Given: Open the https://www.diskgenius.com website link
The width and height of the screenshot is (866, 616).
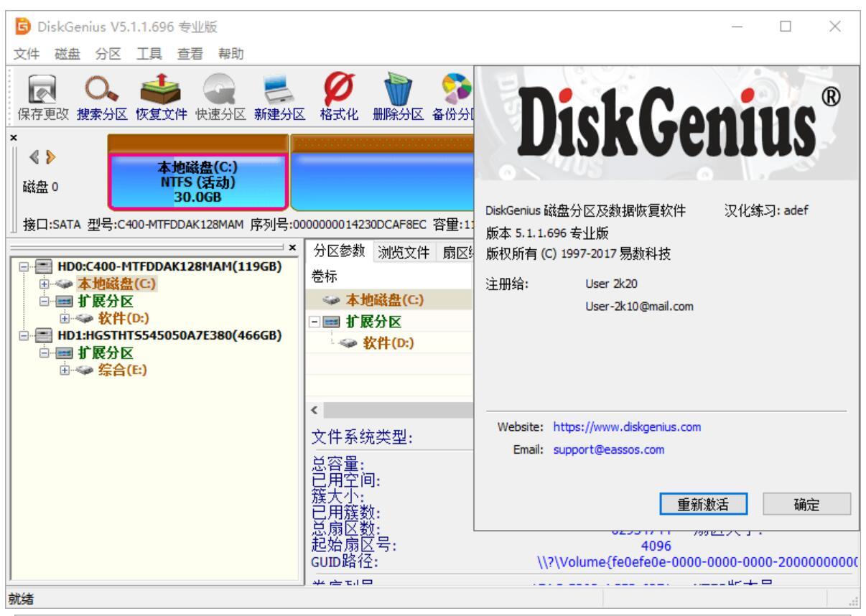Looking at the screenshot, I should coord(627,427).
